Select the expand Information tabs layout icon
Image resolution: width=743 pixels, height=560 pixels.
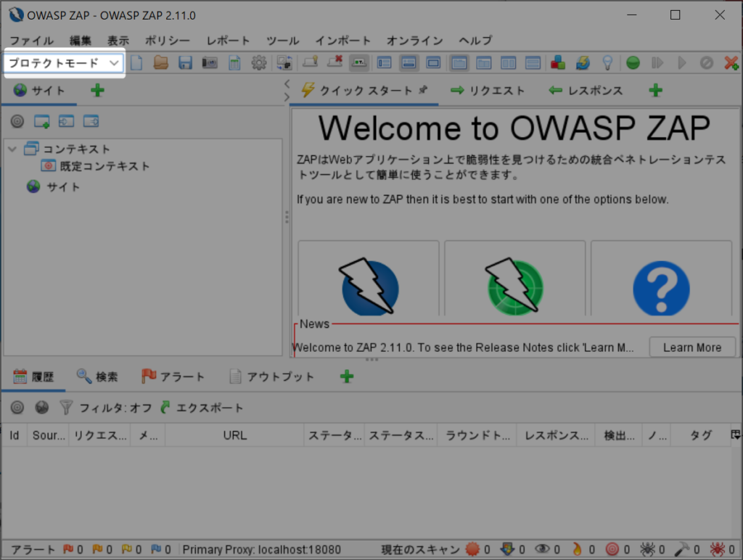click(409, 63)
